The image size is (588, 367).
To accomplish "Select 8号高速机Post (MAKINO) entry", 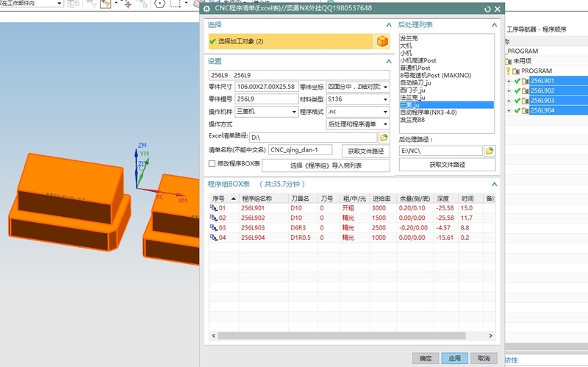I will click(x=435, y=75).
